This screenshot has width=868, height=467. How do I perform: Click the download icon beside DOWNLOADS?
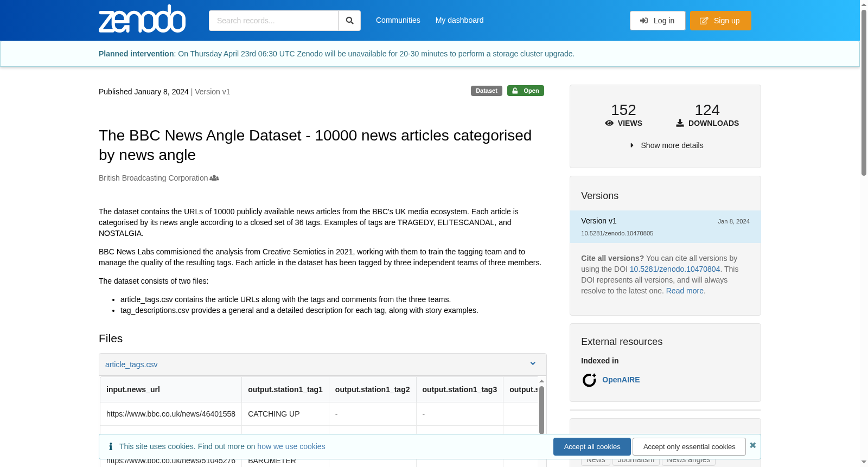pos(680,123)
